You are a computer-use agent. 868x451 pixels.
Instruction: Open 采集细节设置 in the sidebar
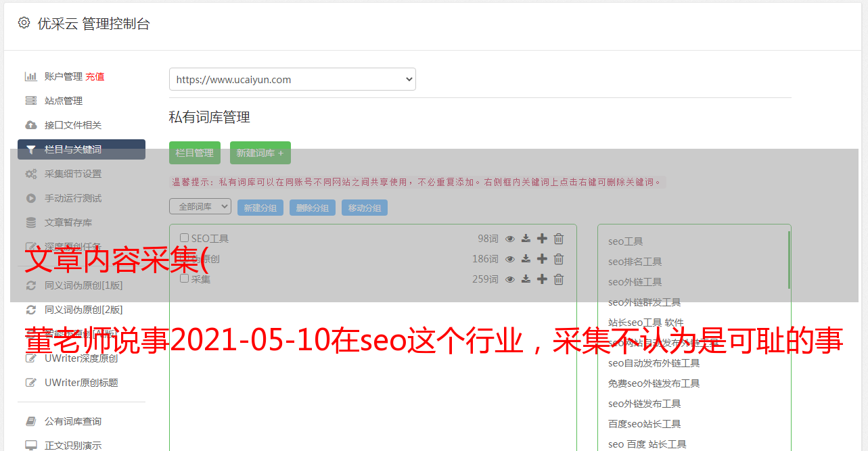[73, 174]
